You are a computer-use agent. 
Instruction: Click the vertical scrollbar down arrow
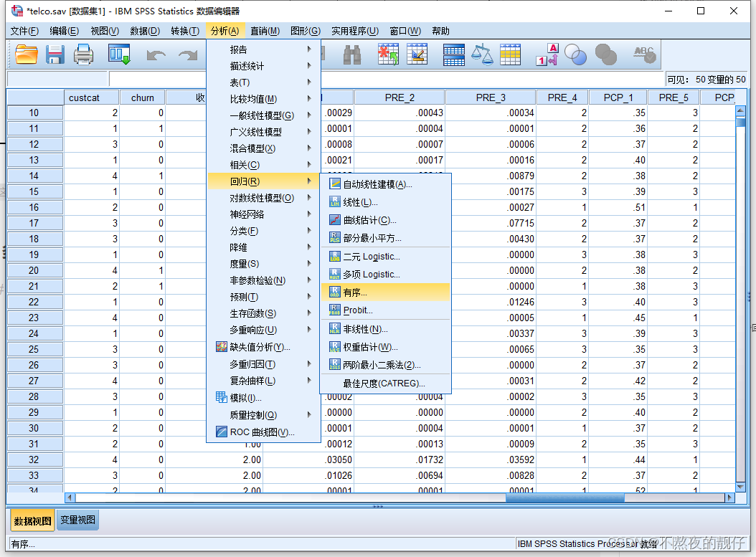click(740, 487)
